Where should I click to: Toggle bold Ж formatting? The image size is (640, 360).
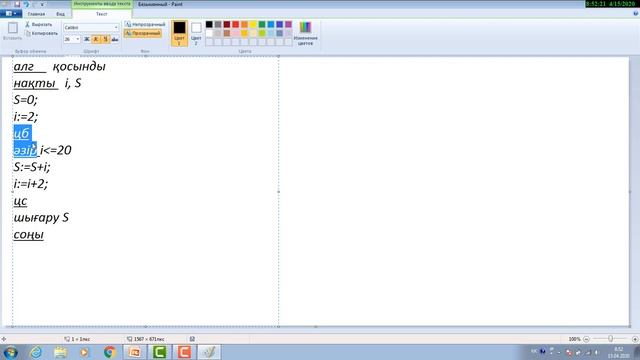pos(87,39)
